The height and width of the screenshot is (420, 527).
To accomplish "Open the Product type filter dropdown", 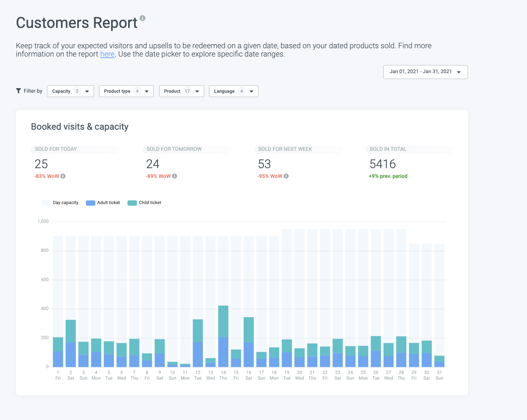I will pos(126,91).
